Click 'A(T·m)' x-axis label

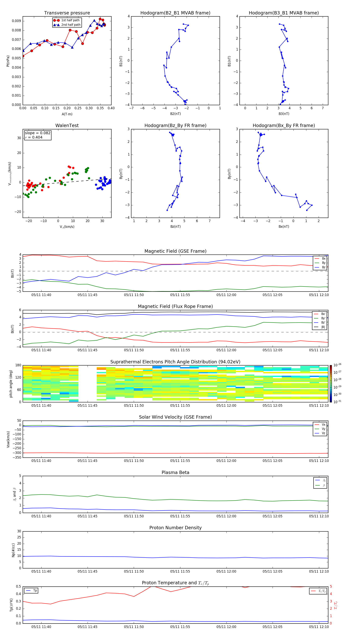coord(67,114)
